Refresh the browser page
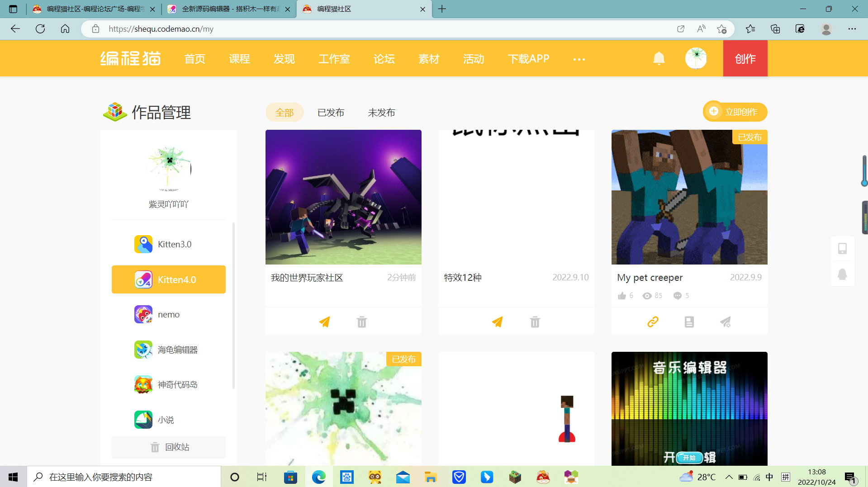The height and width of the screenshot is (487, 868). (x=40, y=29)
